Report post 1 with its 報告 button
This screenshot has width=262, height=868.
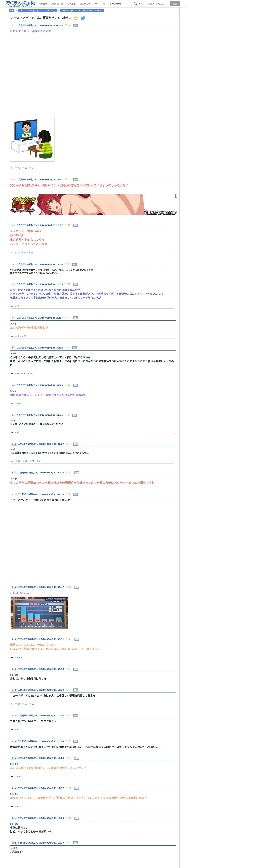(x=76, y=25)
